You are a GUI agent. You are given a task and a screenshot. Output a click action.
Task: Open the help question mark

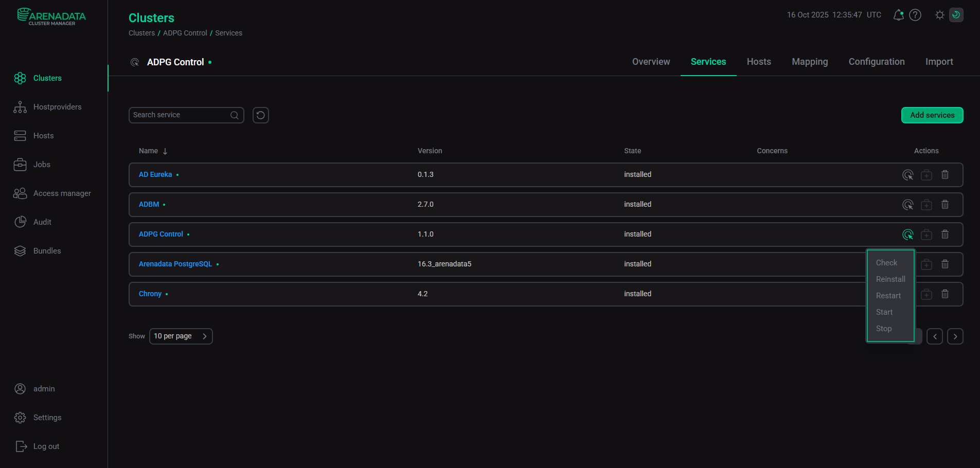coord(915,15)
